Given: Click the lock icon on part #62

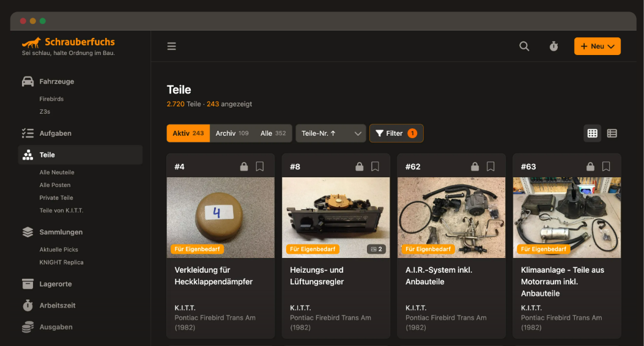Looking at the screenshot, I should pos(475,166).
